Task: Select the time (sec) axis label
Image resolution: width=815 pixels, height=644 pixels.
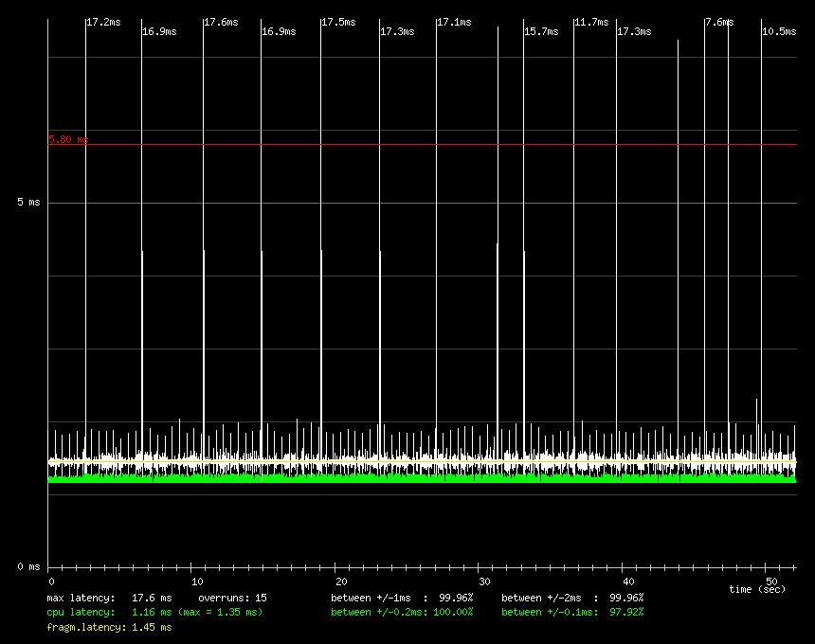Action: [x=757, y=589]
